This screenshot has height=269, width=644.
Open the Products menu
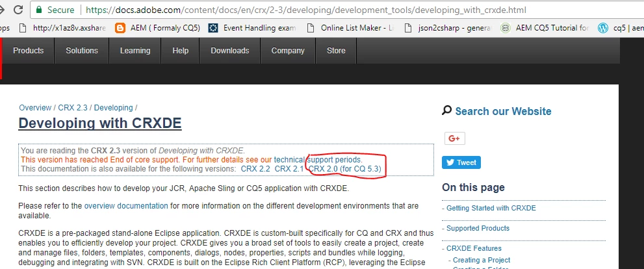(x=29, y=51)
